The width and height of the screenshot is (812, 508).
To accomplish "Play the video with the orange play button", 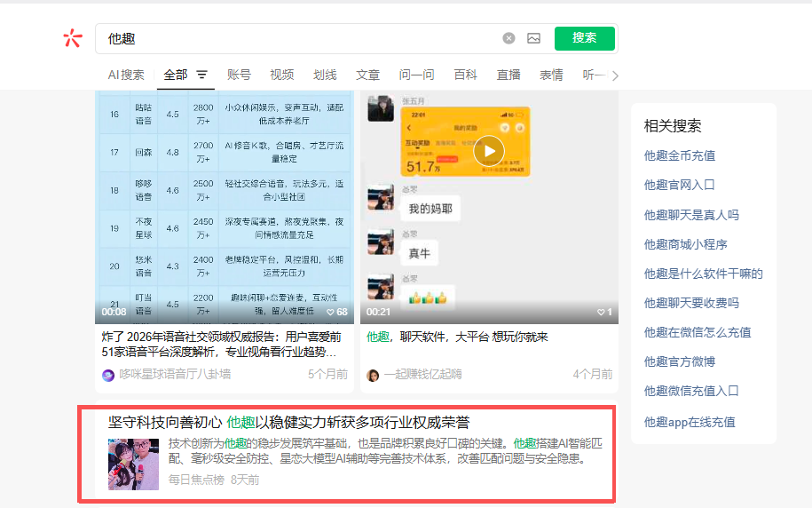I will (489, 151).
